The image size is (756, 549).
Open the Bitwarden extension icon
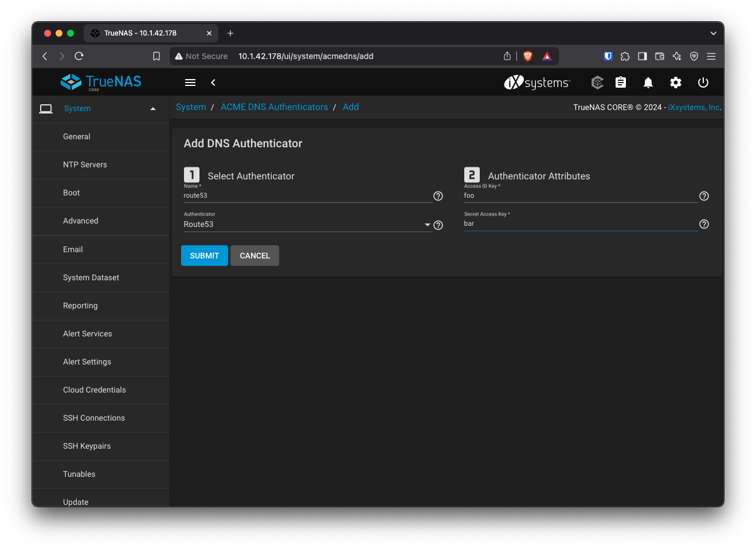(x=608, y=56)
